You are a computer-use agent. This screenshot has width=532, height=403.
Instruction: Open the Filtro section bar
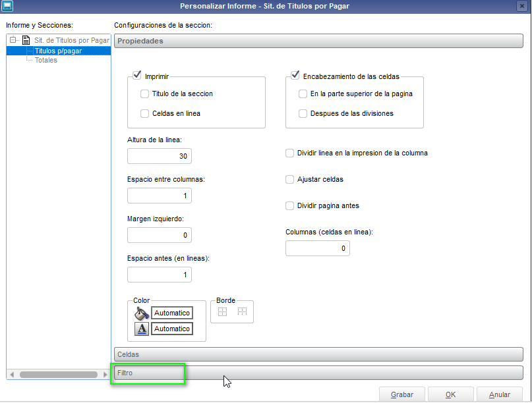318,373
